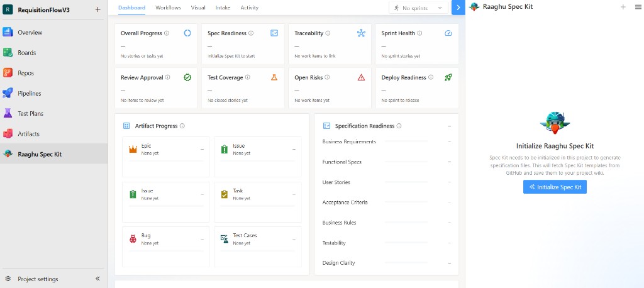Open Artifacts in the sidebar
The height and width of the screenshot is (288, 644).
tap(54, 134)
